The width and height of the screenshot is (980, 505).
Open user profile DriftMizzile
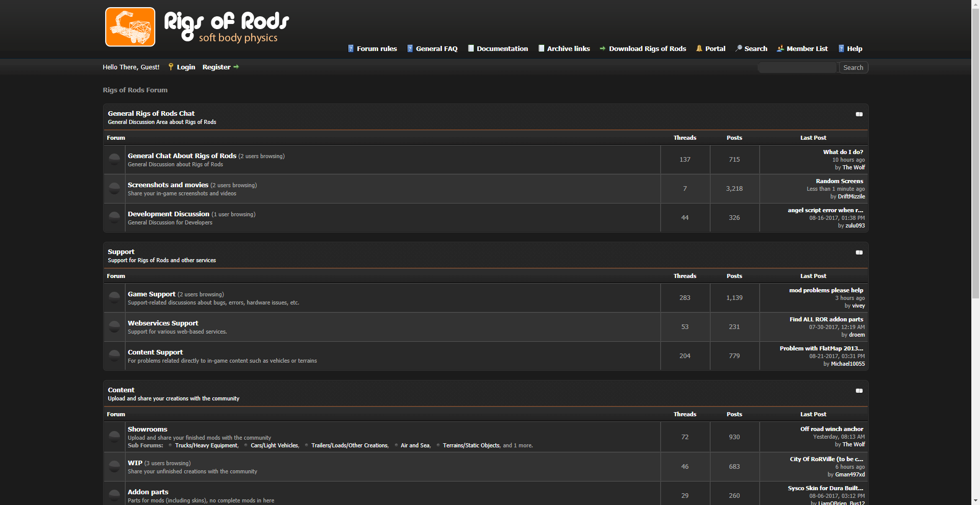coord(851,196)
